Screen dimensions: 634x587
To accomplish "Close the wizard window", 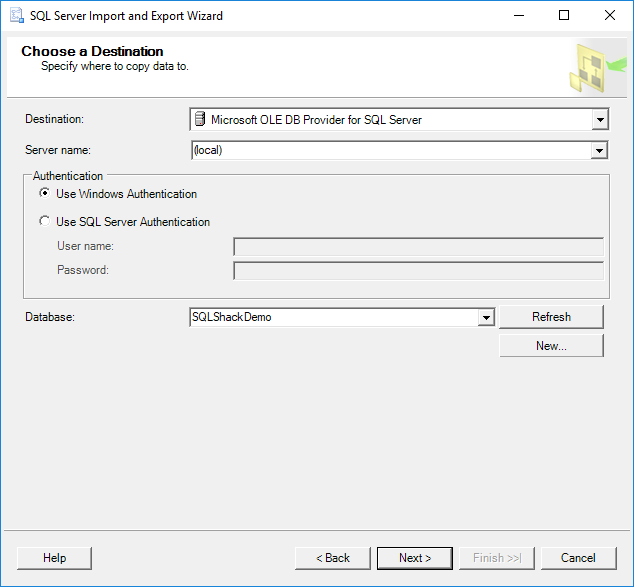I will pos(610,16).
